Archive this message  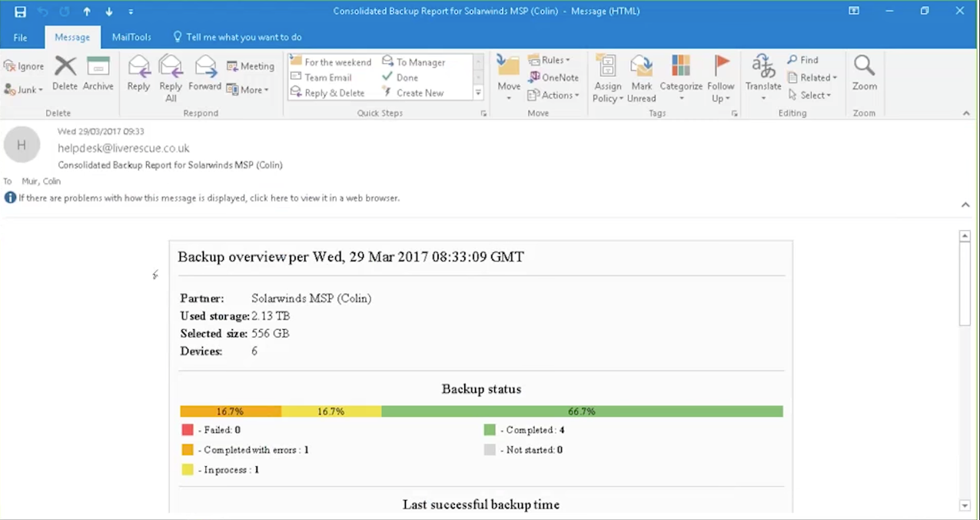coord(98,75)
